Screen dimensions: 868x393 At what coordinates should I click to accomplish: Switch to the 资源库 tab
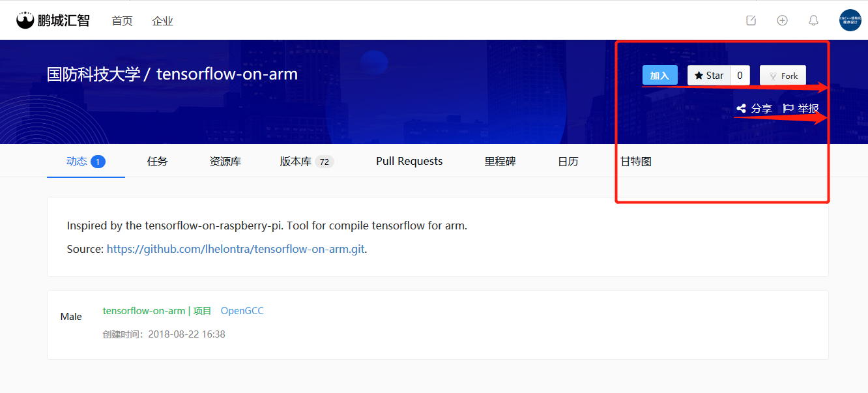pos(225,161)
